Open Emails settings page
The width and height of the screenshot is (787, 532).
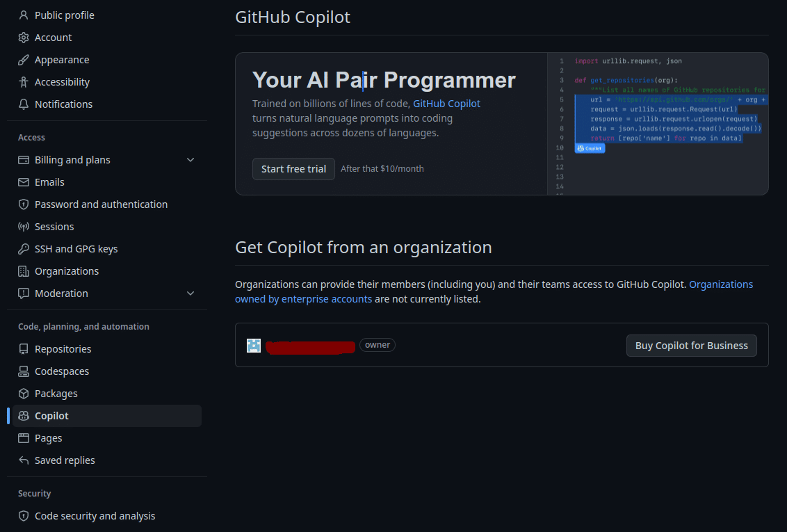[107, 182]
